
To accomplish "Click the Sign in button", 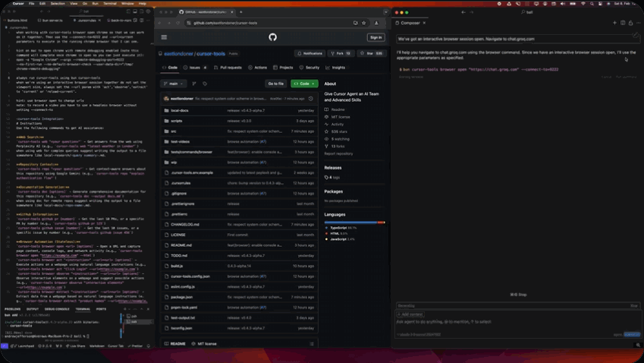I will [x=375, y=37].
